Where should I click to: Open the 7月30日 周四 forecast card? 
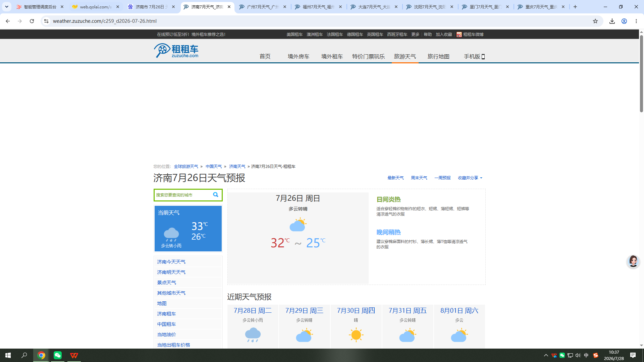click(356, 327)
